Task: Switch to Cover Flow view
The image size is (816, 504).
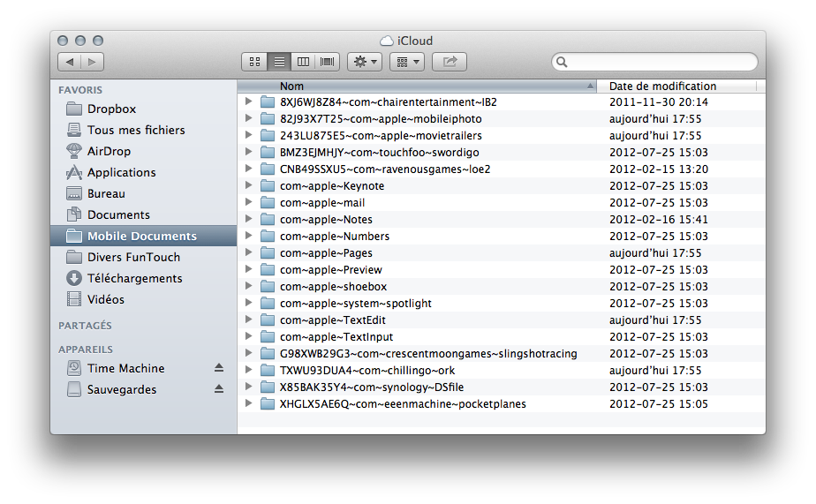Action: [x=328, y=62]
